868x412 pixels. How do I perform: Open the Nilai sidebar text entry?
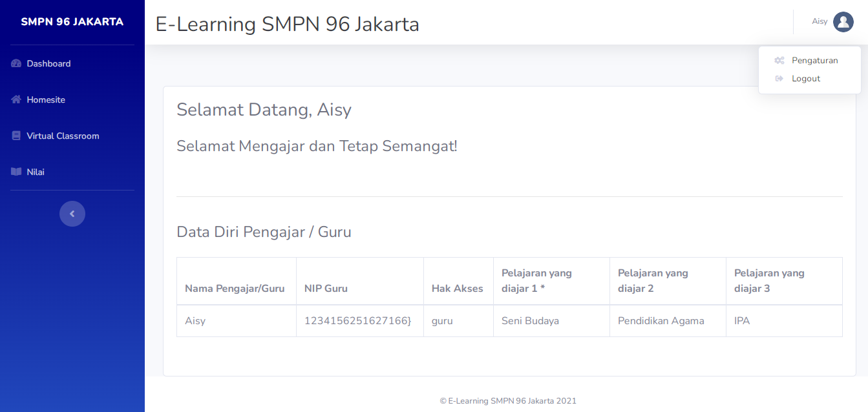tap(36, 172)
